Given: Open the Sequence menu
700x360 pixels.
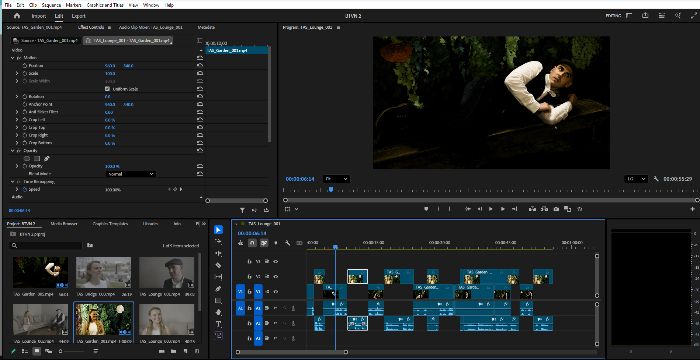Looking at the screenshot, I should point(51,5).
